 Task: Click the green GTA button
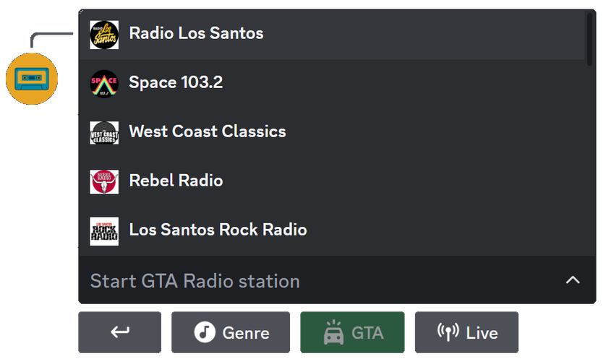[x=352, y=332]
